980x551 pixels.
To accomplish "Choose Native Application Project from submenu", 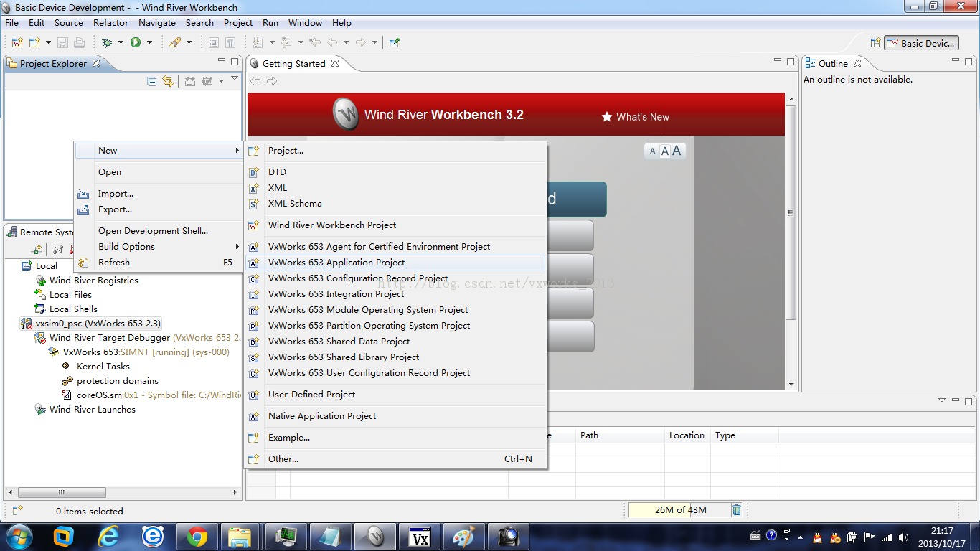I will tap(395, 416).
